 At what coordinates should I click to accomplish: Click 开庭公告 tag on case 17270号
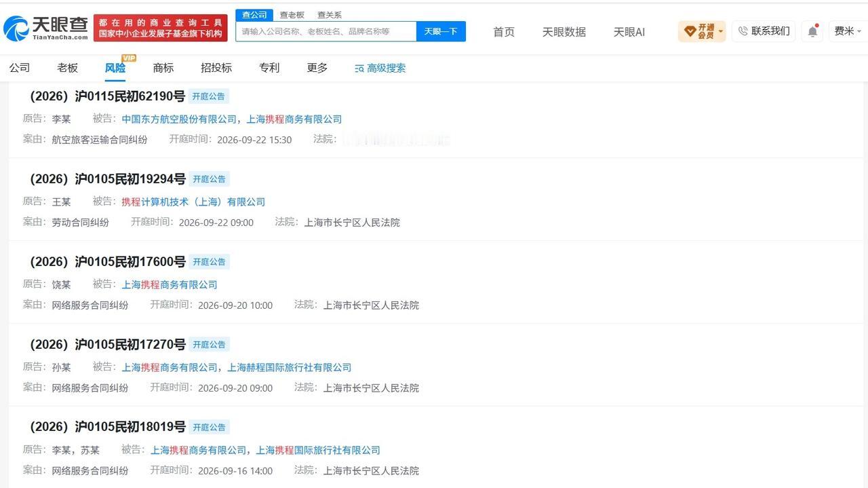point(209,345)
